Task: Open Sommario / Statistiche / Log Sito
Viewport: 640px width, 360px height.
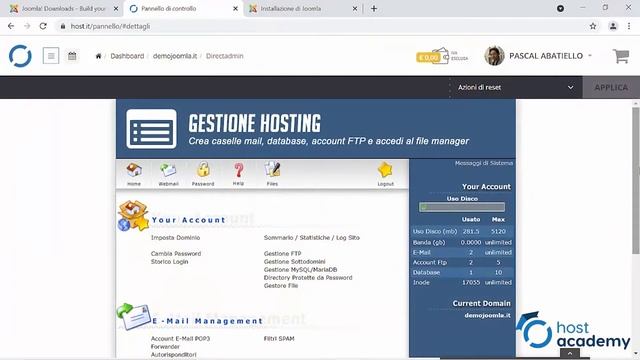Action: pos(312,238)
